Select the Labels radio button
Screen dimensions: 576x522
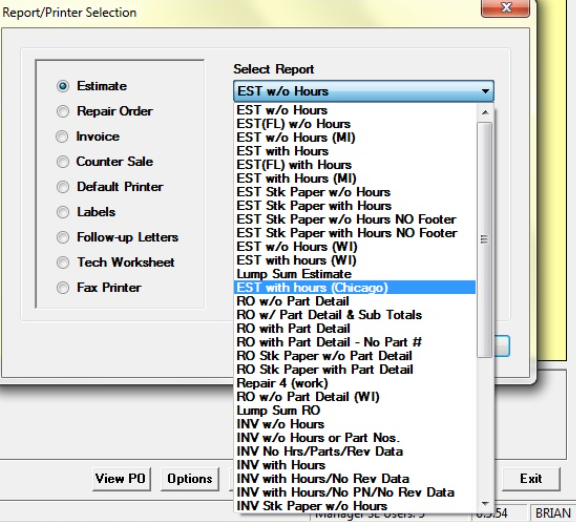pos(63,212)
